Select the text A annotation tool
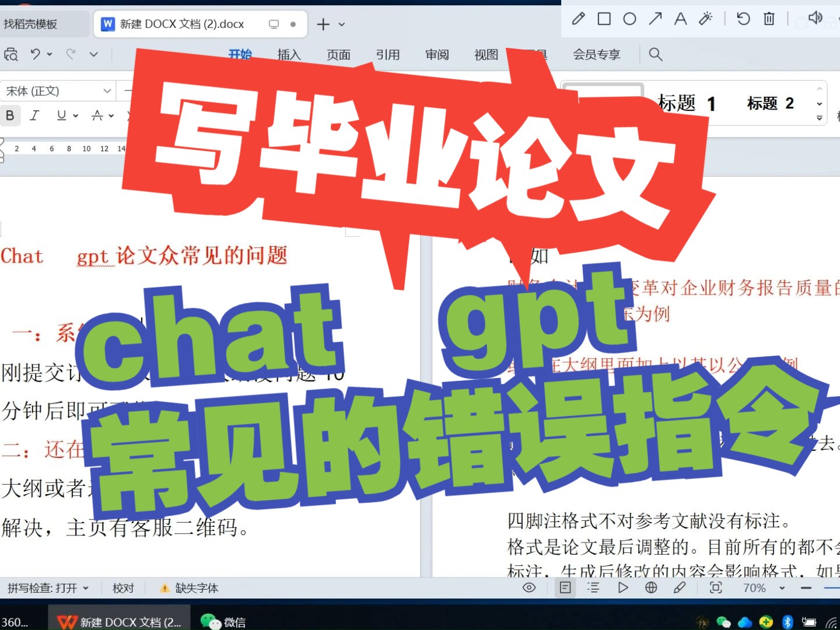Viewport: 840px width, 630px height. tap(680, 19)
